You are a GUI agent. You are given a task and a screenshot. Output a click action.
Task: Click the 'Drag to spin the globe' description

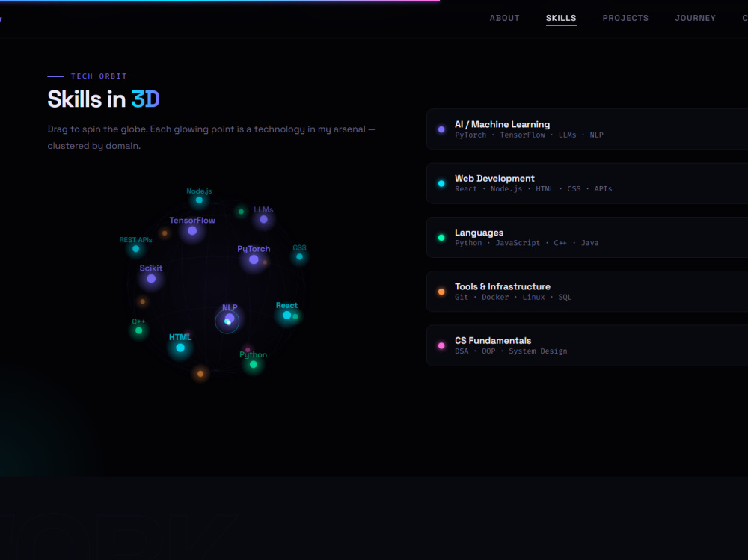pyautogui.click(x=212, y=138)
